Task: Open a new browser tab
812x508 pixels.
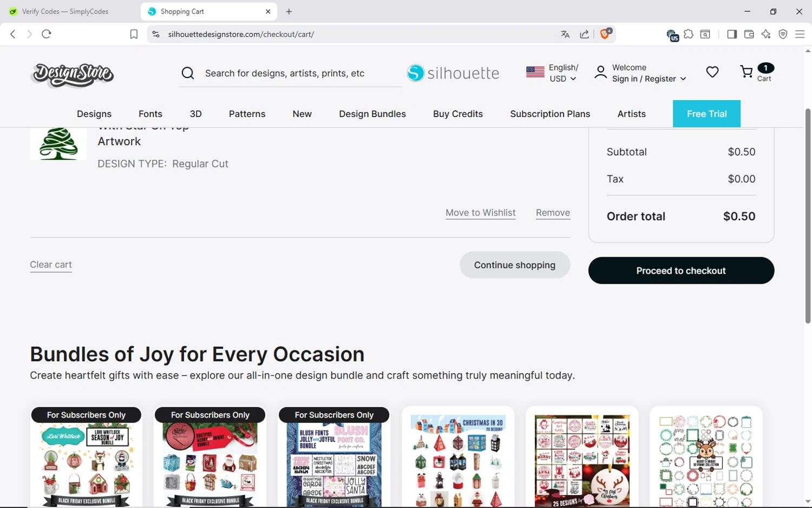Action: (289, 11)
